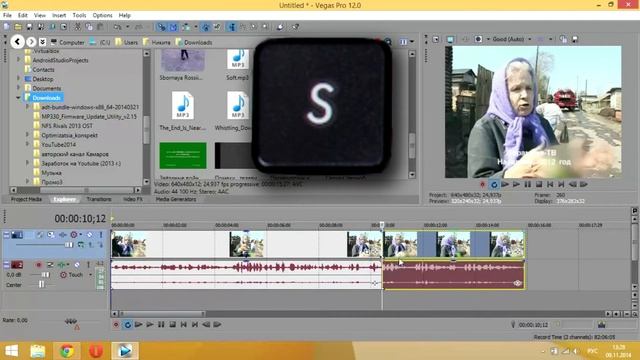The image size is (640, 360).
Task: Click the Undo toolbar icon
Action: point(118,27)
